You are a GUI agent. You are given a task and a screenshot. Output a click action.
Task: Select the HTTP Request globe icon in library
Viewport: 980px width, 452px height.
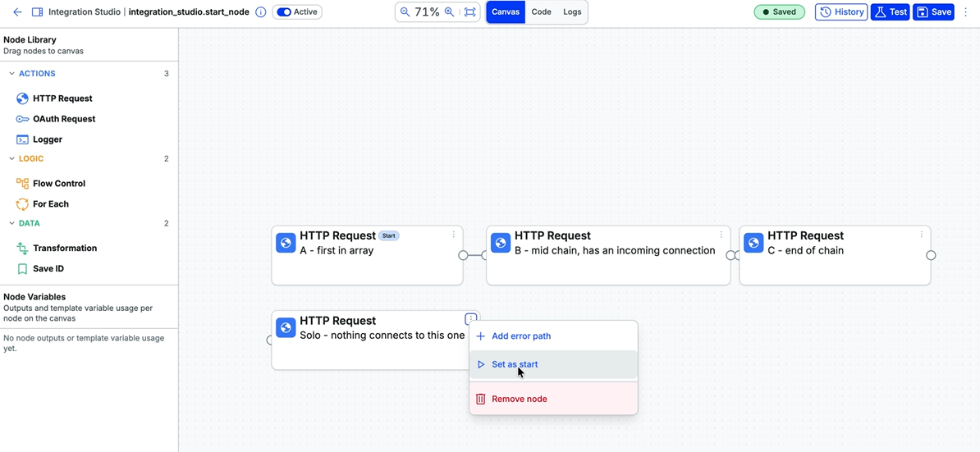pos(22,98)
